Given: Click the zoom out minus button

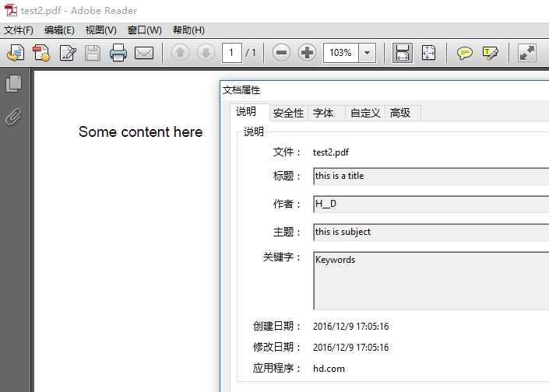Looking at the screenshot, I should 281,53.
